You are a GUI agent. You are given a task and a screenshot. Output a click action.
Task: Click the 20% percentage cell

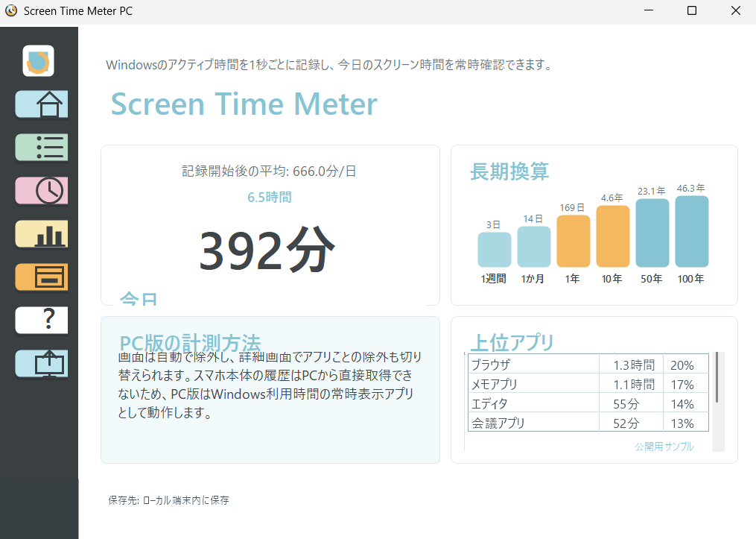click(x=685, y=365)
